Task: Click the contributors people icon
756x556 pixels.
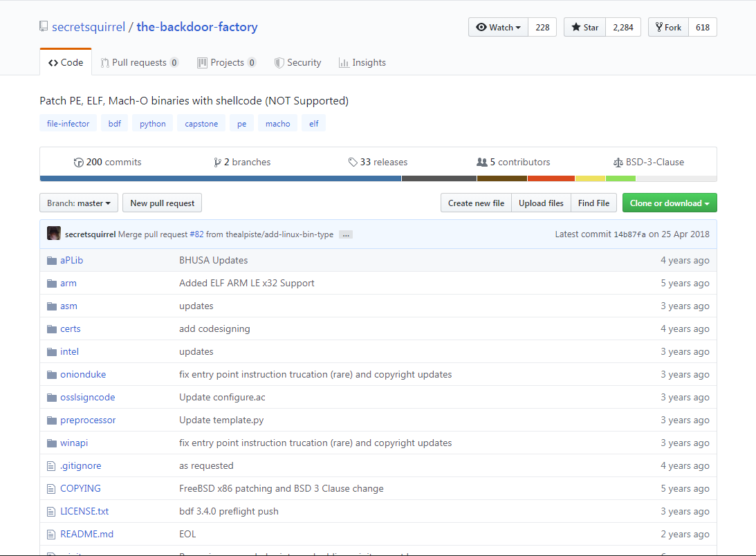Action: click(481, 163)
